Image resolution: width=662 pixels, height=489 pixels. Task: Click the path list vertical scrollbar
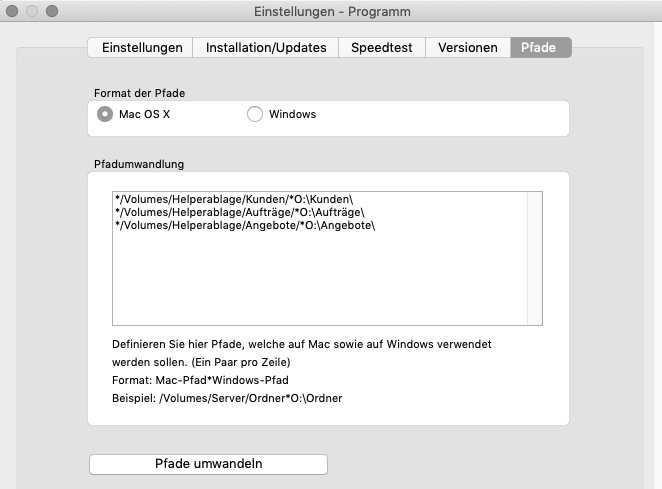pyautogui.click(x=535, y=258)
